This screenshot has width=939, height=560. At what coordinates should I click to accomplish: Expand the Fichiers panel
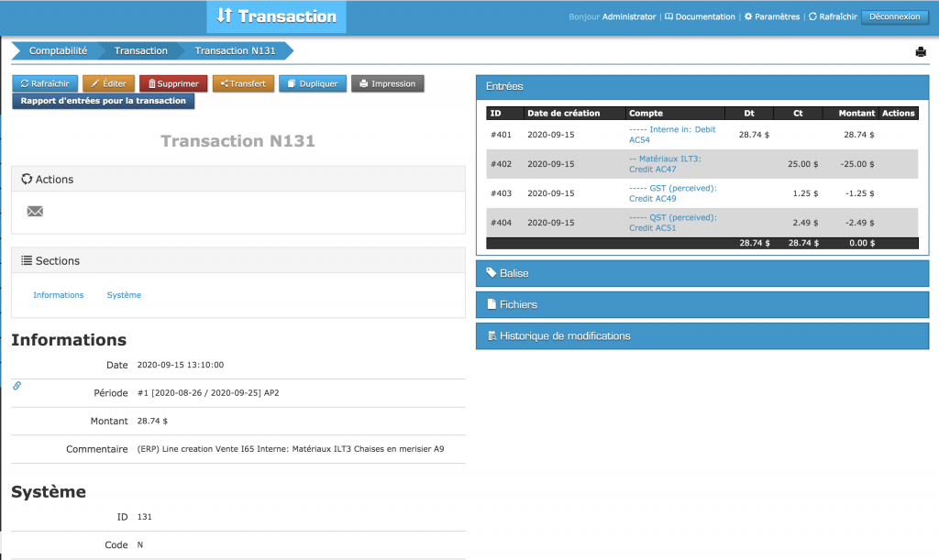pyautogui.click(x=701, y=303)
